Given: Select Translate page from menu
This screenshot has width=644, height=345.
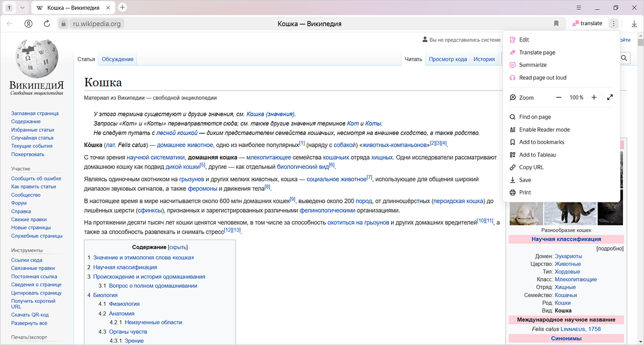Looking at the screenshot, I should (x=537, y=52).
